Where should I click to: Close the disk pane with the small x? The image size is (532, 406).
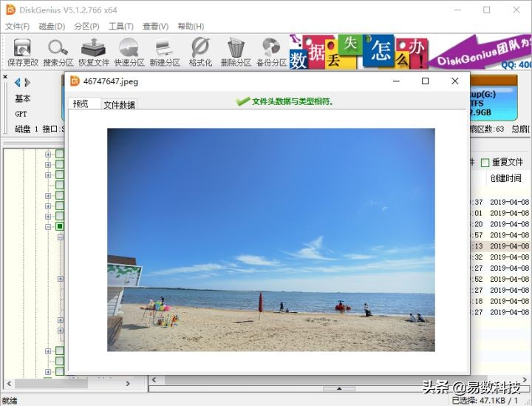tap(5, 77)
